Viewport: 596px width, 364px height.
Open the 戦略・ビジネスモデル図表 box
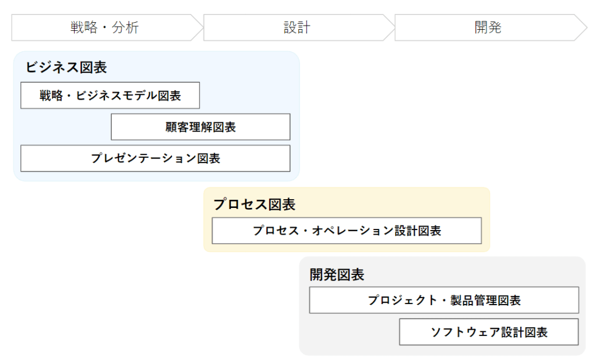(110, 96)
